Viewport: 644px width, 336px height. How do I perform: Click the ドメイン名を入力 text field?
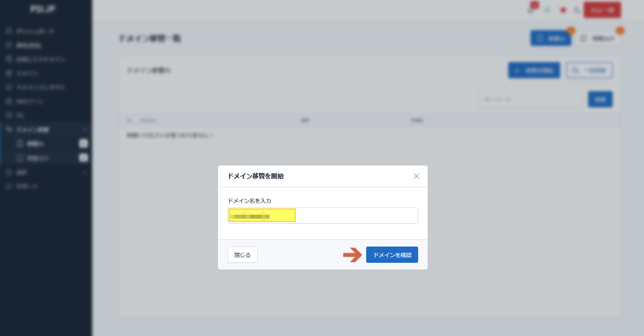pos(323,216)
